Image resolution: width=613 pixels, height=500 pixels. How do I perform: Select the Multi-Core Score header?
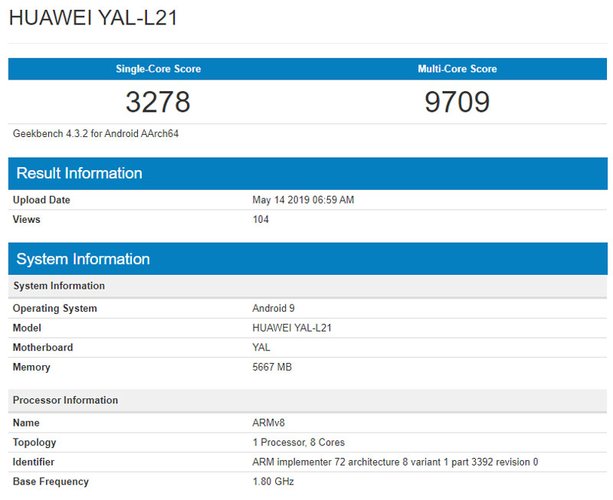tap(457, 69)
